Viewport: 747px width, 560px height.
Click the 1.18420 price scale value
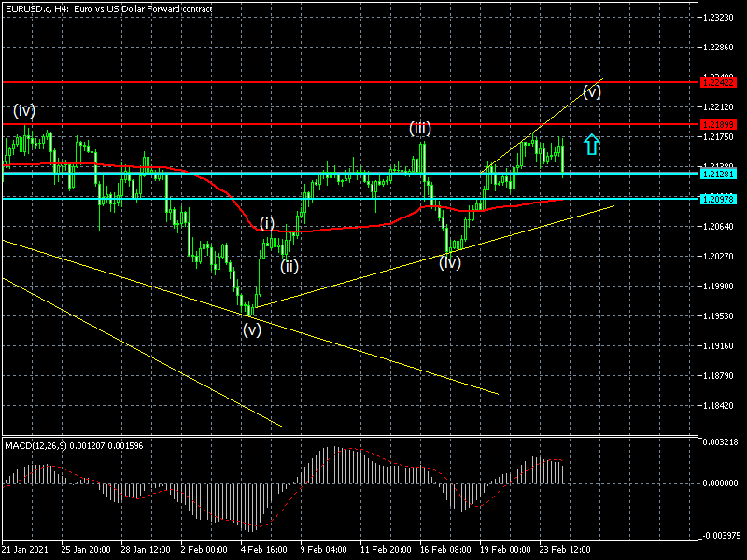tap(718, 405)
